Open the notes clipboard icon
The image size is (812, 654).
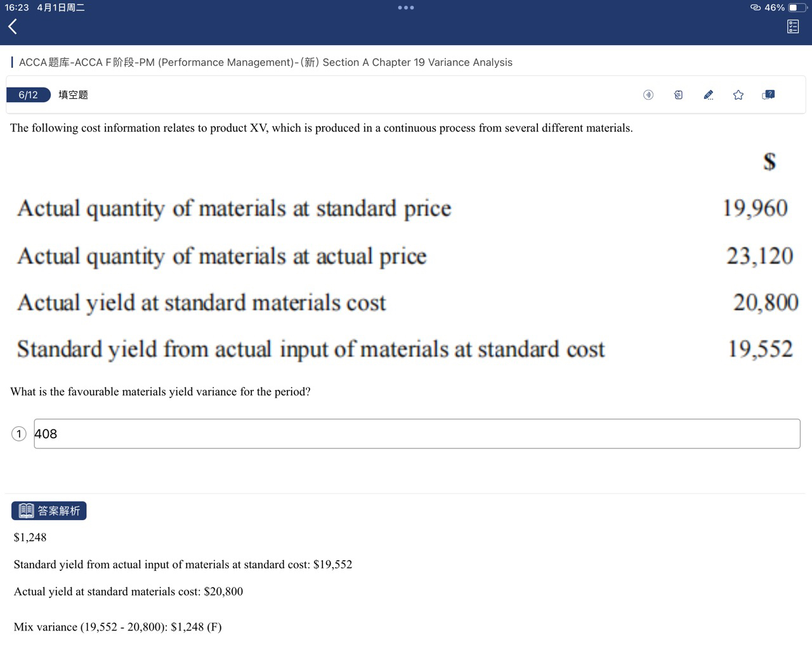pos(678,95)
